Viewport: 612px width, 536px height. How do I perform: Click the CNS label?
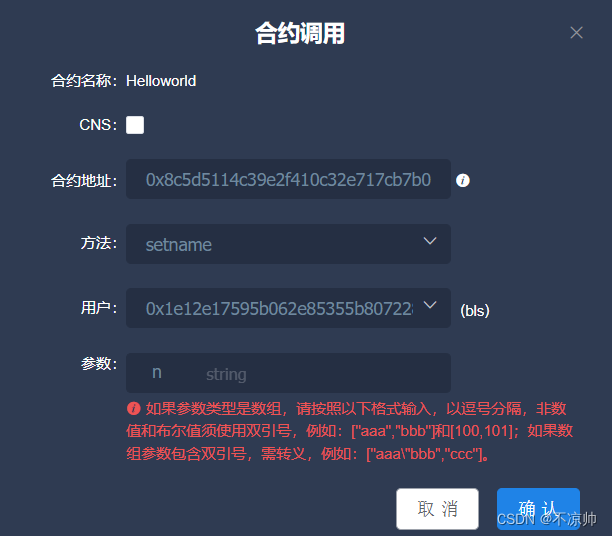[x=98, y=125]
